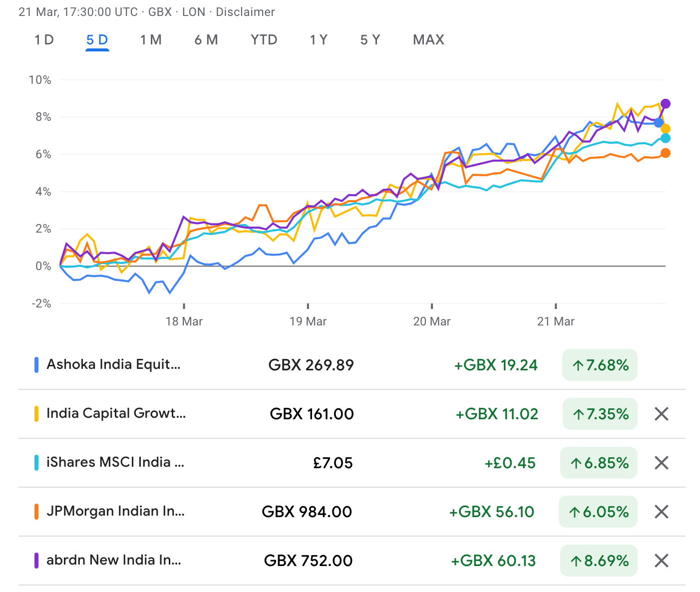Click the yellow India Capital color indicator
700x592 pixels.
click(36, 414)
